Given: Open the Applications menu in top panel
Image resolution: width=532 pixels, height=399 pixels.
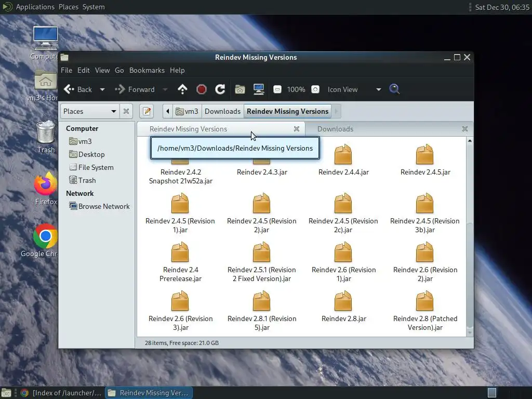Looking at the screenshot, I should (35, 7).
